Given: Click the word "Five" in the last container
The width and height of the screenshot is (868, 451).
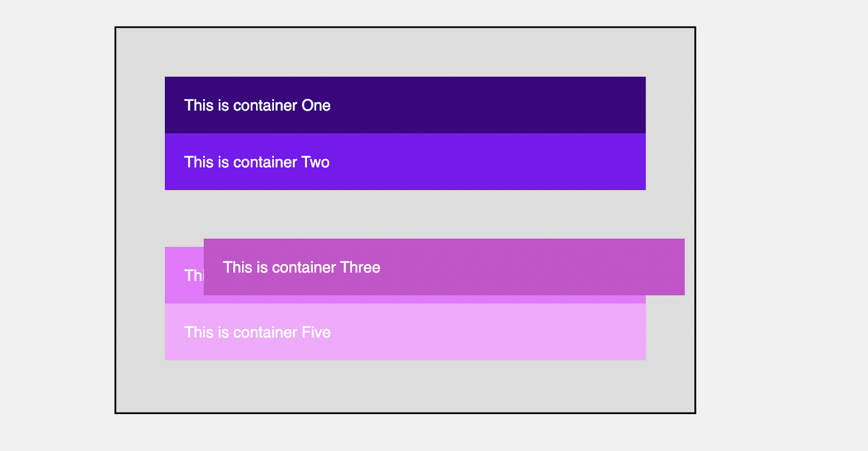Looking at the screenshot, I should point(316,333).
